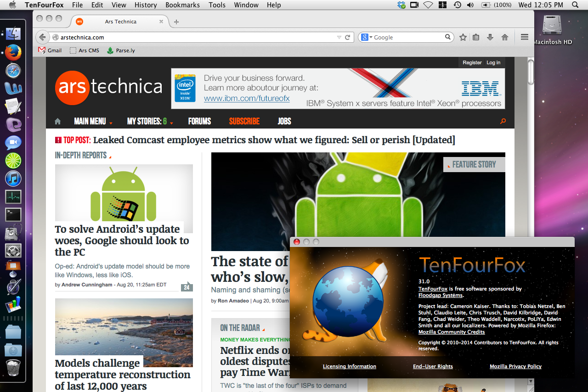Open Time Machine menu bar icon

coord(457,5)
